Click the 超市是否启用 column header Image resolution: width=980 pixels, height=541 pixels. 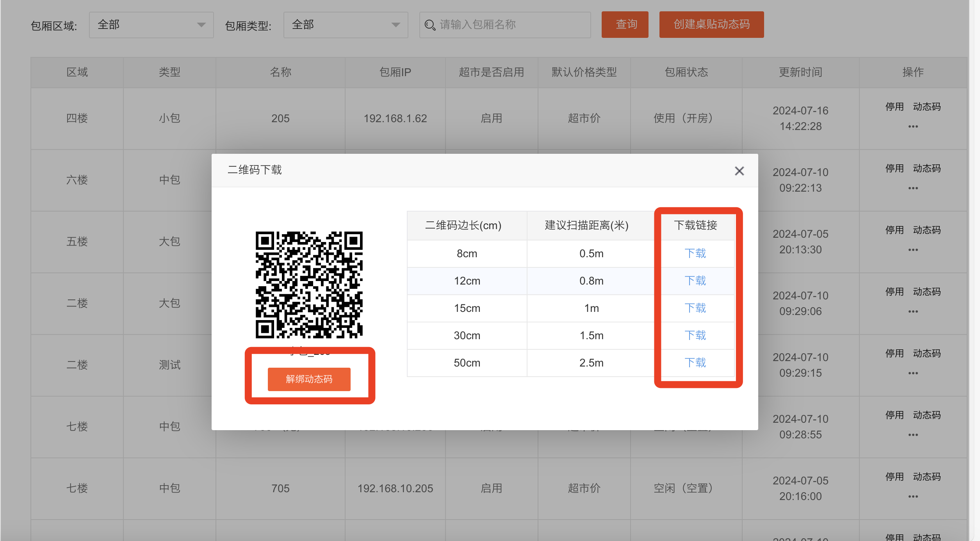pyautogui.click(x=491, y=72)
